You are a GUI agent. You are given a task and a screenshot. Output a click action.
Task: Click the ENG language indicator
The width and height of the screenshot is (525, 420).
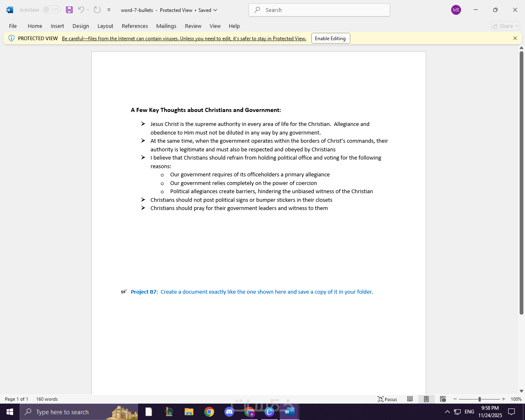click(x=470, y=412)
